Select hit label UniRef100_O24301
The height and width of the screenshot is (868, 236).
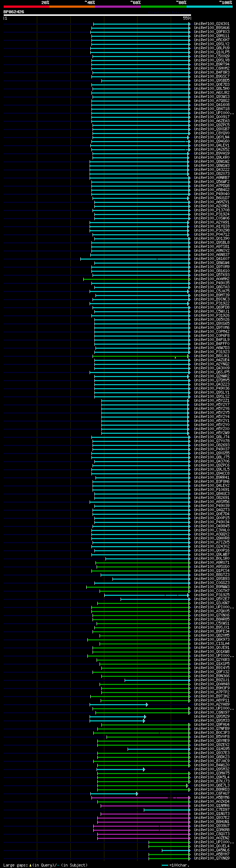pos(212,24)
